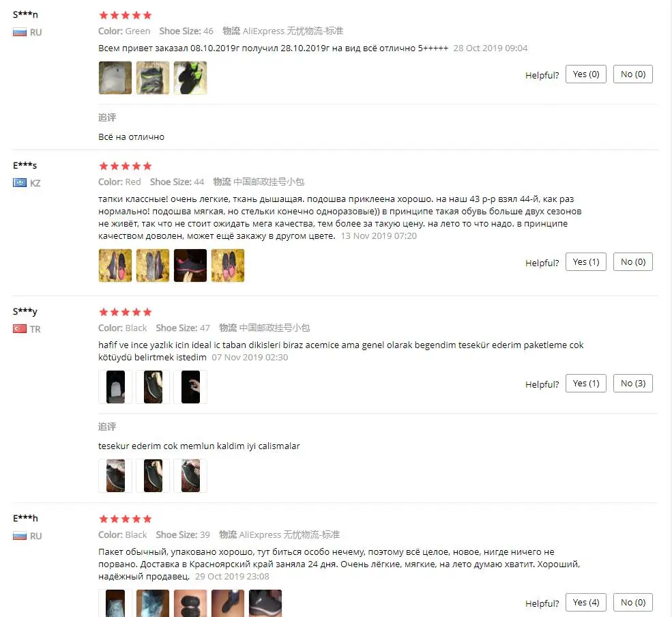Click the Turkish flag icon beside S***y
Viewport: 672px width, 617px height.
coord(20,329)
